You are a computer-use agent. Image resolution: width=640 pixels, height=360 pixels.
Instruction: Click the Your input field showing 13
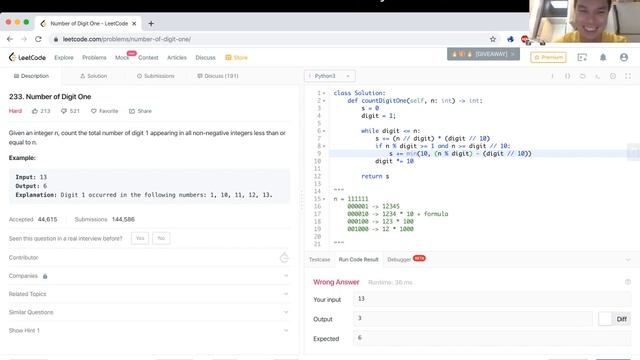(x=492, y=299)
